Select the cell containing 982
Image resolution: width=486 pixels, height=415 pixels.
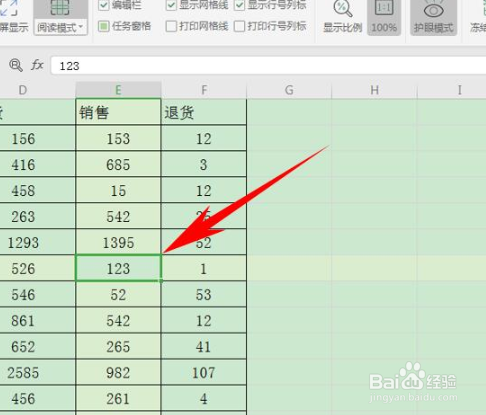pyautogui.click(x=118, y=372)
